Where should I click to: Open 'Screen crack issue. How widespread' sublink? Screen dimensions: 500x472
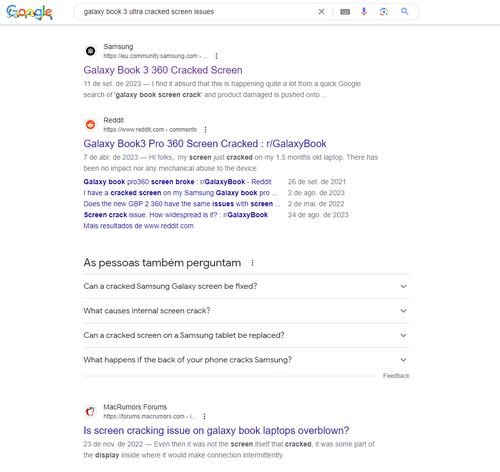[176, 215]
